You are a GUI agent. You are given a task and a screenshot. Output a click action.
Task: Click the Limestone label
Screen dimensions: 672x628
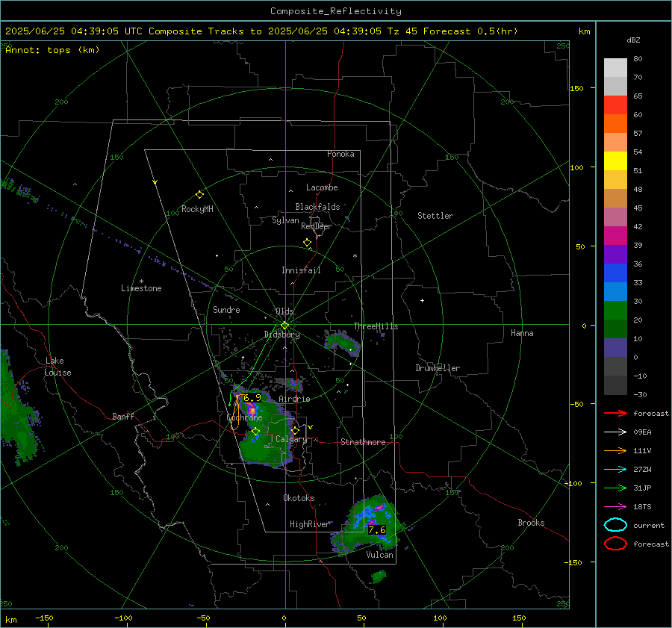(141, 288)
